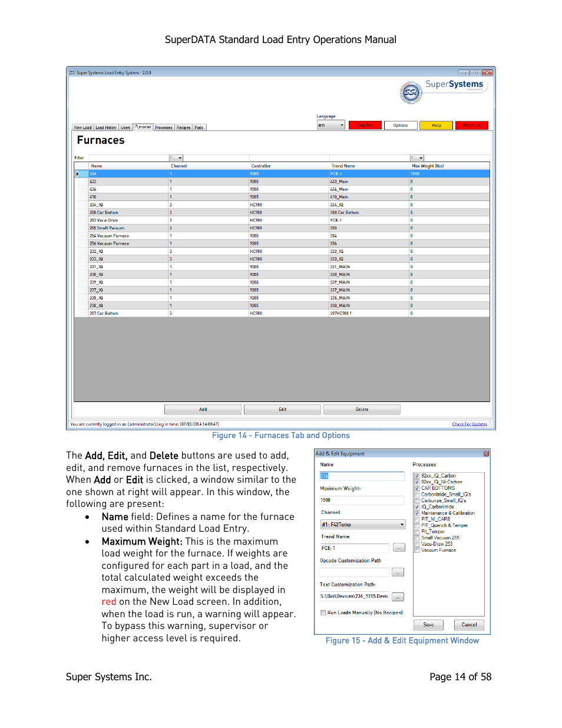Click the browse button next to Trend Name

point(399,548)
